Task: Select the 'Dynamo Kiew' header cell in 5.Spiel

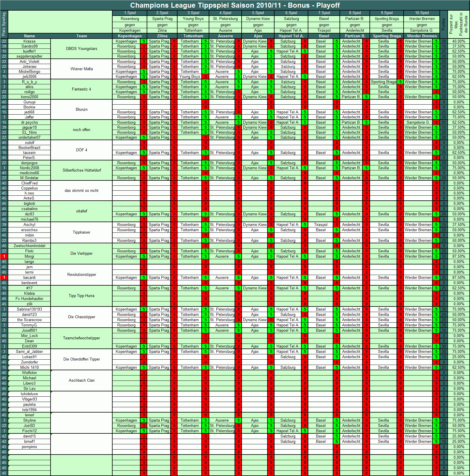Action: pos(258,19)
